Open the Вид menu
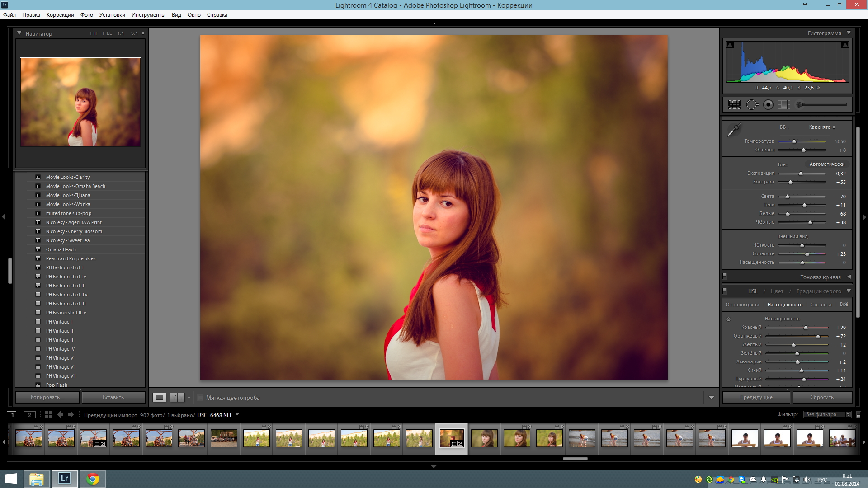The image size is (868, 488). point(175,15)
